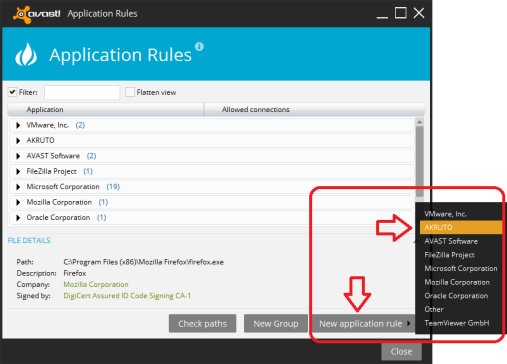Select the VMware, Inc. row text
Viewport: 507px width, 364px height.
coord(47,125)
